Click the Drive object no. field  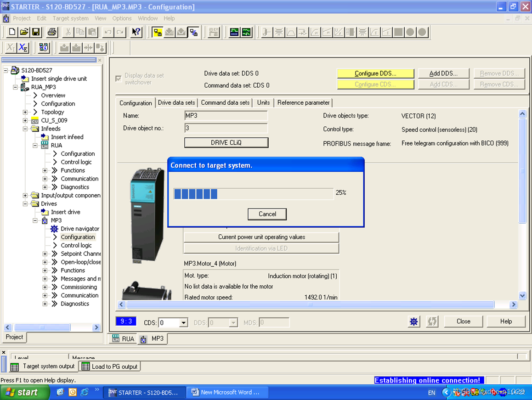226,128
